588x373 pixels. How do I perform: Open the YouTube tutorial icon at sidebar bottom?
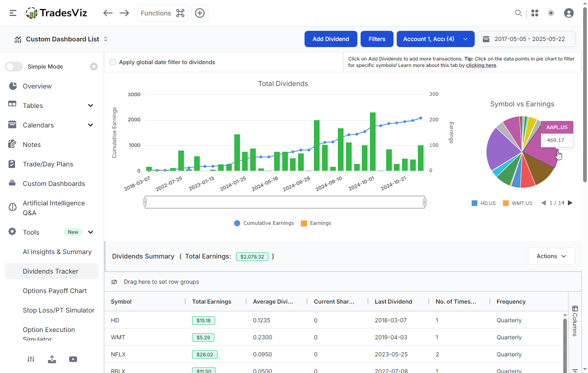click(x=73, y=359)
